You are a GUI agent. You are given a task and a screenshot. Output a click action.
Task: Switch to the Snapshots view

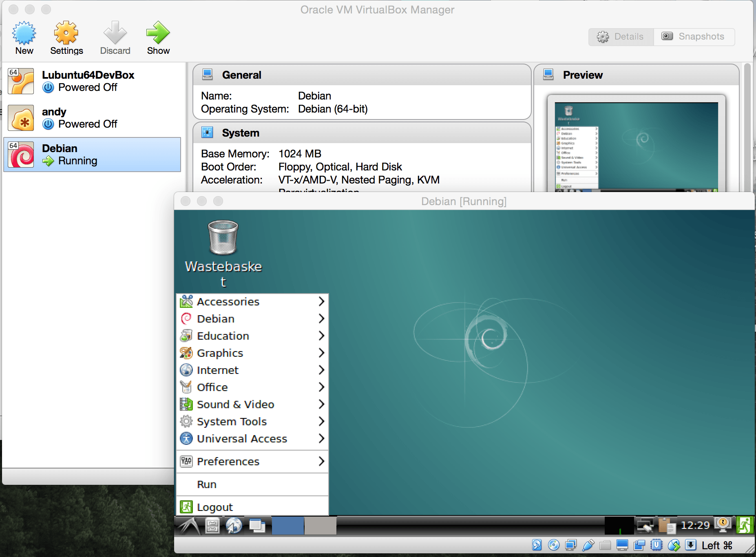(694, 37)
